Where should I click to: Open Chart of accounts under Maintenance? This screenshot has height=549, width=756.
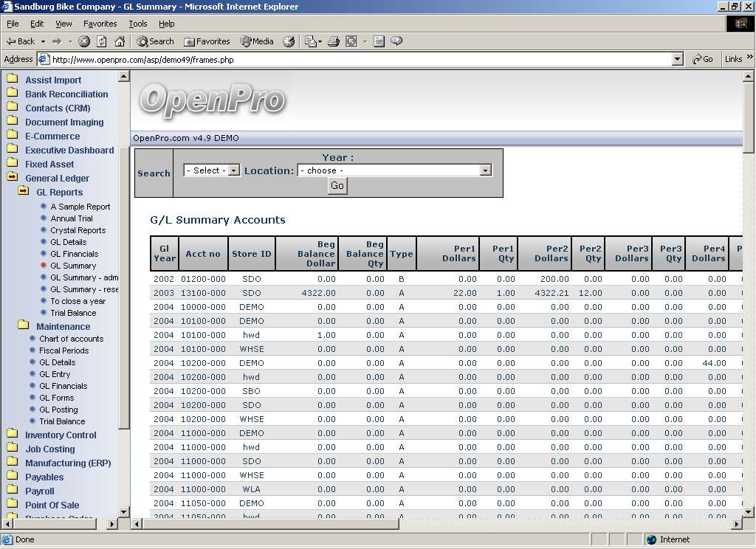pos(71,339)
